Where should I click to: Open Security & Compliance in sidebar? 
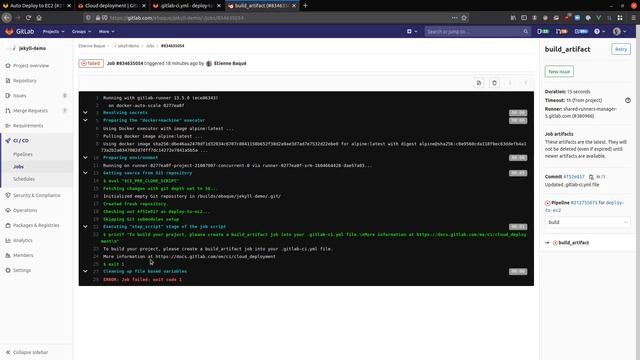(x=36, y=195)
